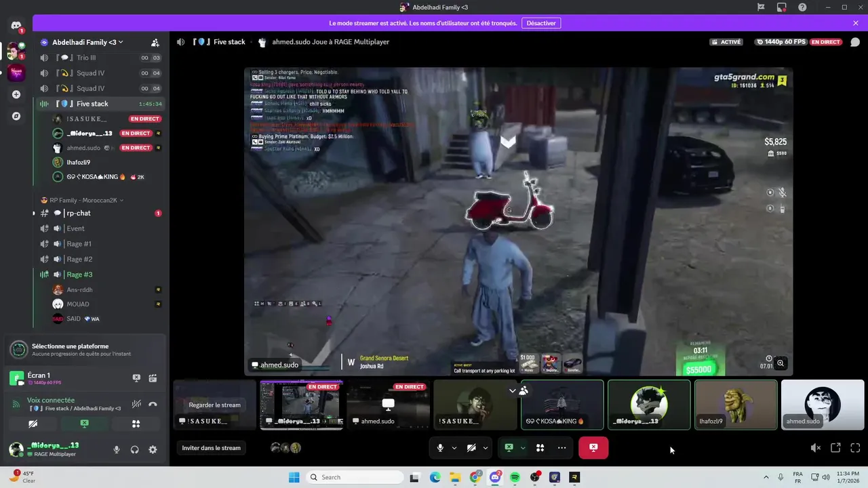Toggle microphone in the bottom control bar
Viewport: 868px width, 488px height.
point(441,448)
